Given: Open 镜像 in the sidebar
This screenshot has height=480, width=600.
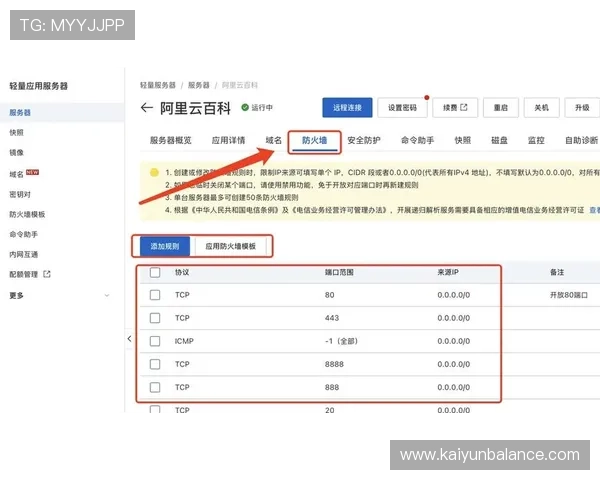Looking at the screenshot, I should [16, 152].
